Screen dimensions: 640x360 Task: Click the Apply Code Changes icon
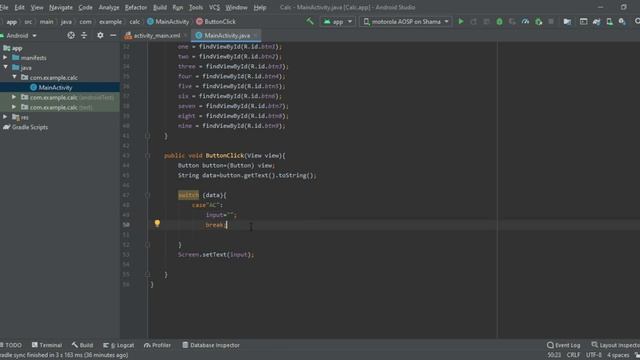click(486, 22)
